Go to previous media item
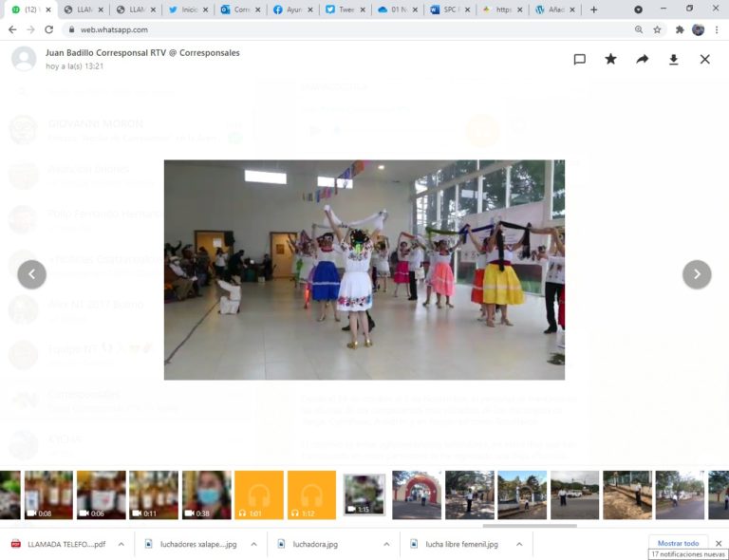Image resolution: width=729 pixels, height=560 pixels. pyautogui.click(x=31, y=274)
